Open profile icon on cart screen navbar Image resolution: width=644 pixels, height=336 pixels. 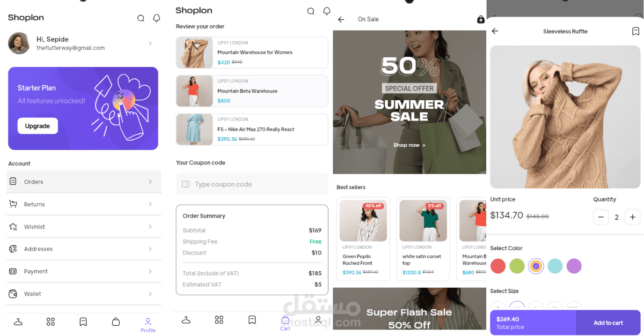pyautogui.click(x=318, y=320)
